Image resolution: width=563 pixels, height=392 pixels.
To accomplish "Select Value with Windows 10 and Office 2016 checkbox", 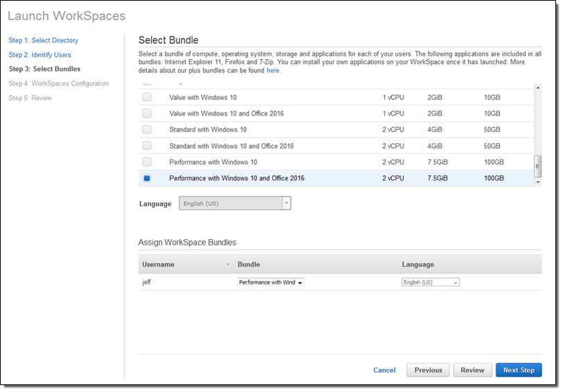I will point(147,113).
